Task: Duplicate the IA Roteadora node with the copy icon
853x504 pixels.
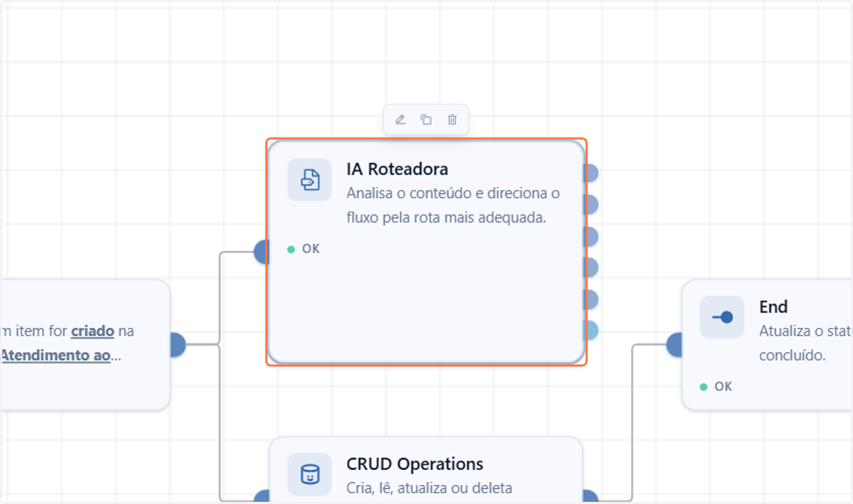Action: [426, 119]
